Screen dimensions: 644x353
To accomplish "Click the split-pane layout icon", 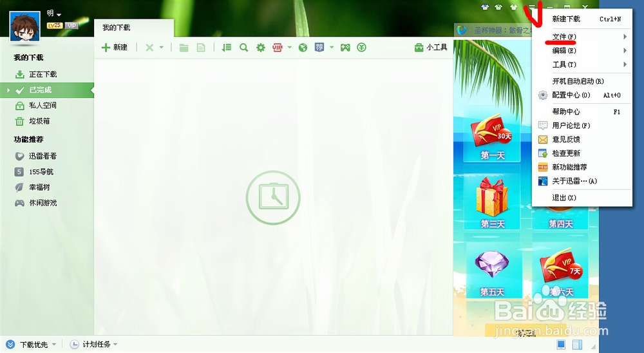I will 577,345.
